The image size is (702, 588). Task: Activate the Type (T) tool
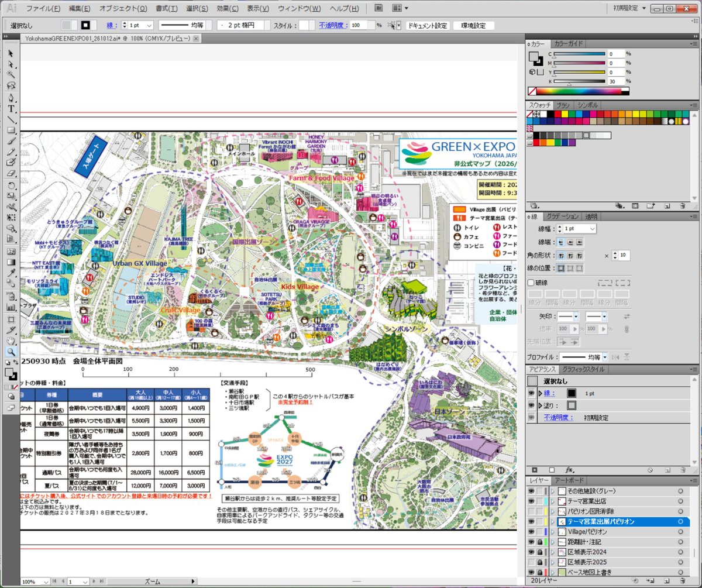pos(11,109)
